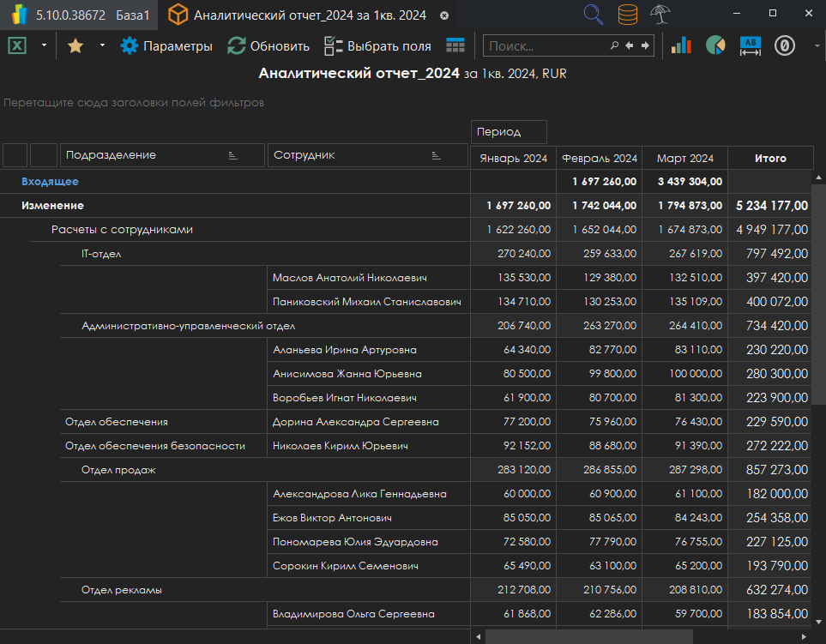Expand the favorites star dropdown arrow
The image size is (826, 644).
pyautogui.click(x=102, y=46)
